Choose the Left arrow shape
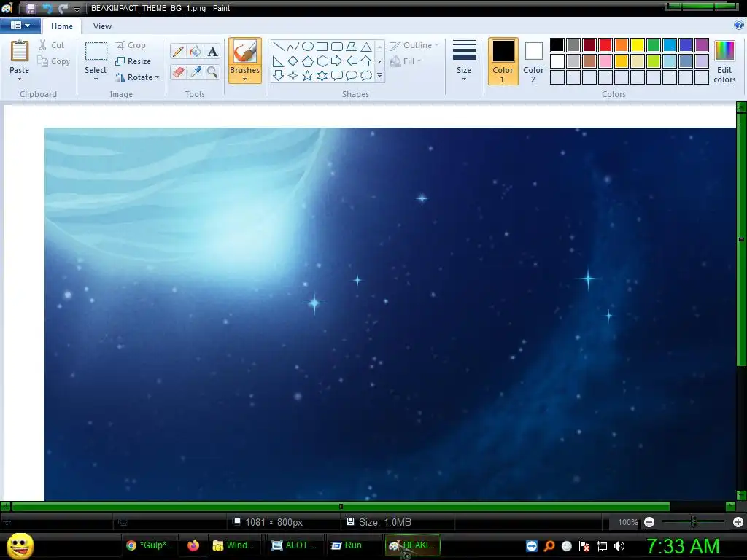 pos(352,61)
